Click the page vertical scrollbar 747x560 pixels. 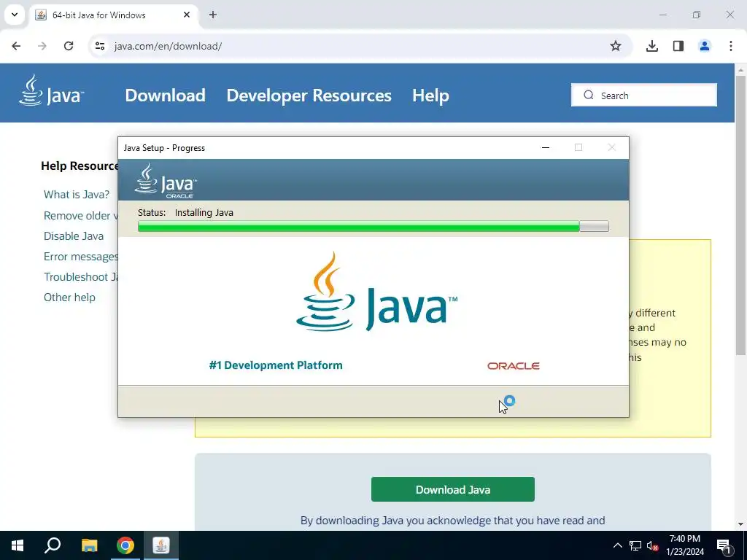740,214
